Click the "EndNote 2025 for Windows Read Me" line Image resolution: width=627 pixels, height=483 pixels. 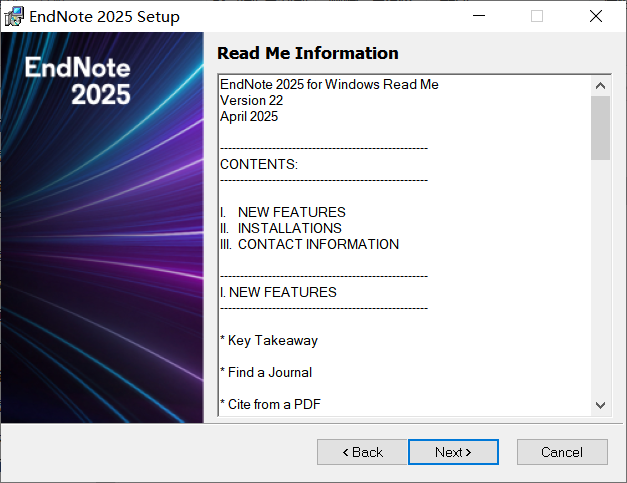click(x=329, y=84)
